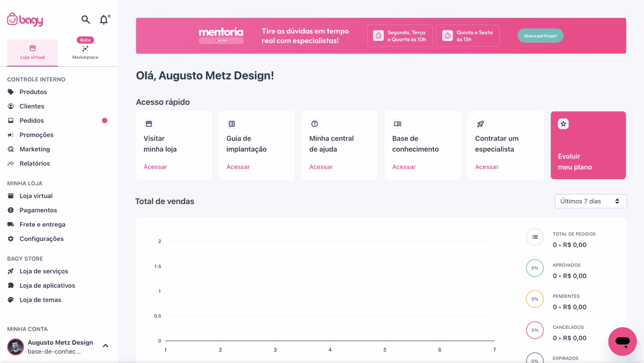This screenshot has height=363, width=644.
Task: Click the Evoluir meu plano card
Action: click(588, 145)
